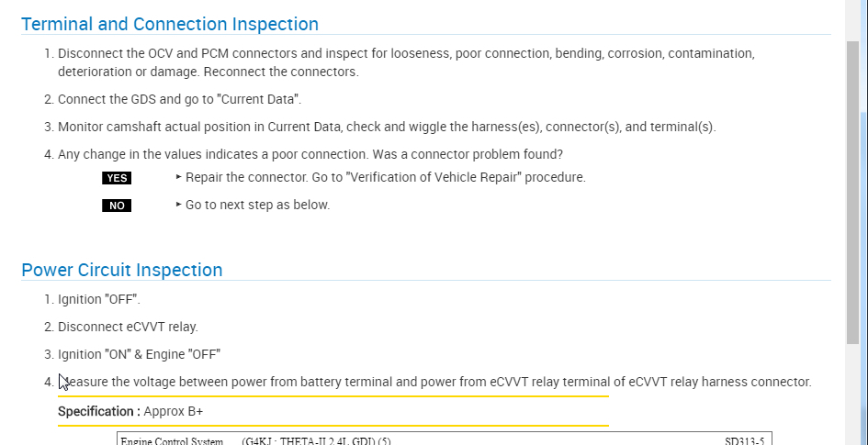Click the "Disconnect eCVVT relay" step
Screen dimensions: 868x445
click(x=128, y=327)
